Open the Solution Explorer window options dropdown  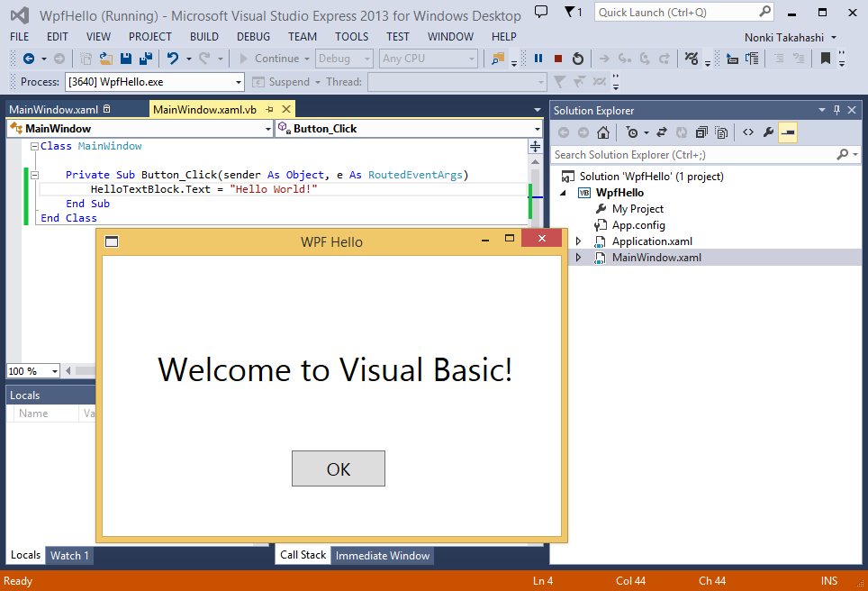pyautogui.click(x=821, y=110)
